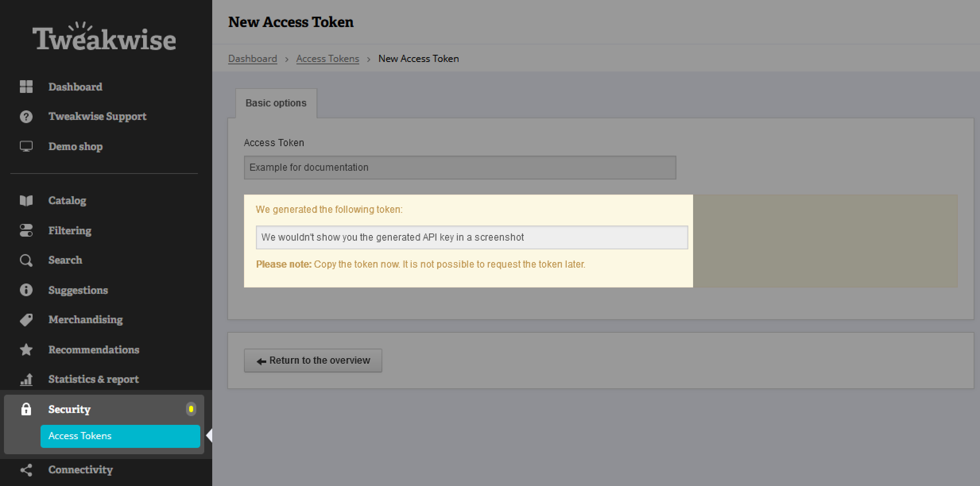Click the yellow indicator badge on Security
The width and height of the screenshot is (980, 486).
click(x=191, y=409)
